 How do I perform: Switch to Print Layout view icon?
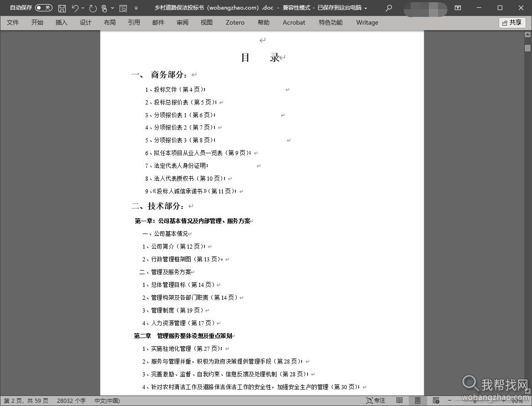pyautogui.click(x=417, y=401)
